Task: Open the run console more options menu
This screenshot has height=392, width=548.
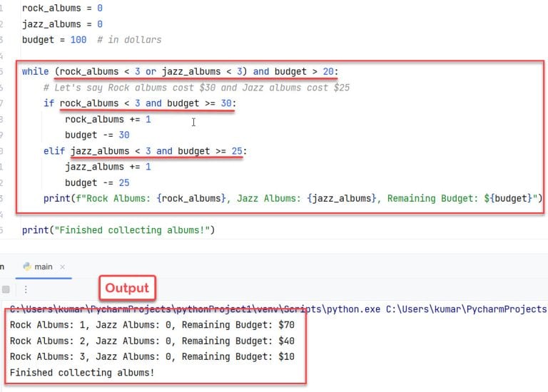Action: (x=26, y=289)
